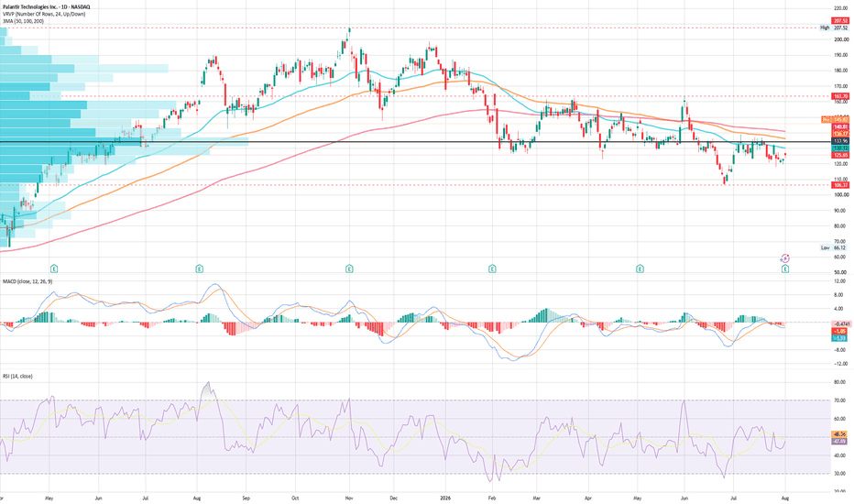Viewport: 854px width, 504px height.
Task: Click the High 207.52 price label
Action: click(834, 27)
